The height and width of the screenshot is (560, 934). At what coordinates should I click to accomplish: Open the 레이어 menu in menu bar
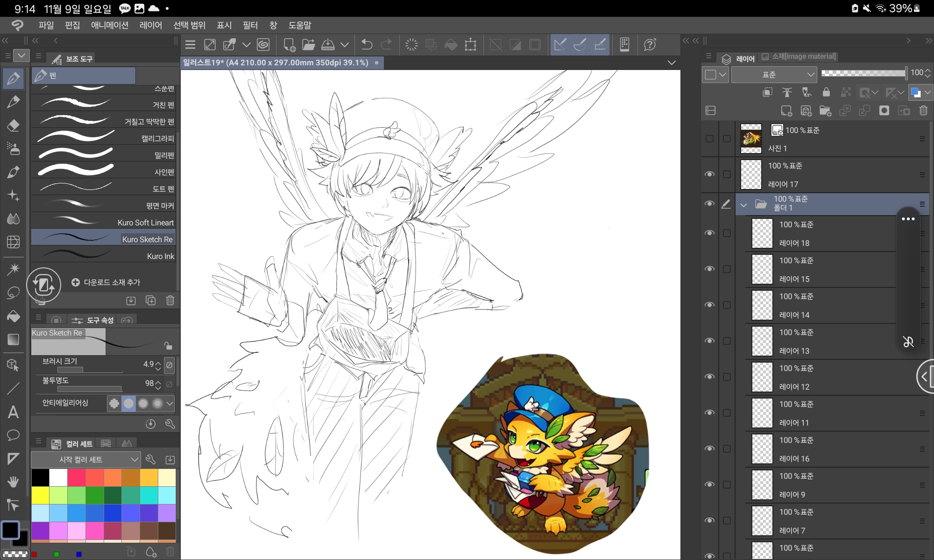tap(150, 25)
